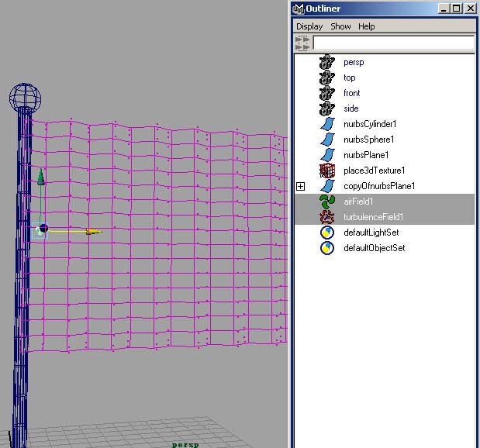The height and width of the screenshot is (448, 480).
Task: Minimize the Outliner window
Action: (444, 9)
